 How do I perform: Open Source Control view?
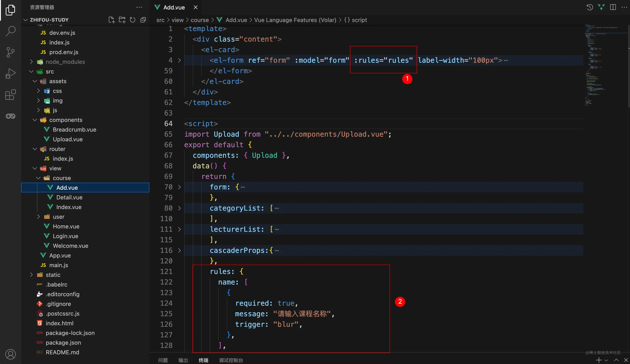pyautogui.click(x=11, y=52)
